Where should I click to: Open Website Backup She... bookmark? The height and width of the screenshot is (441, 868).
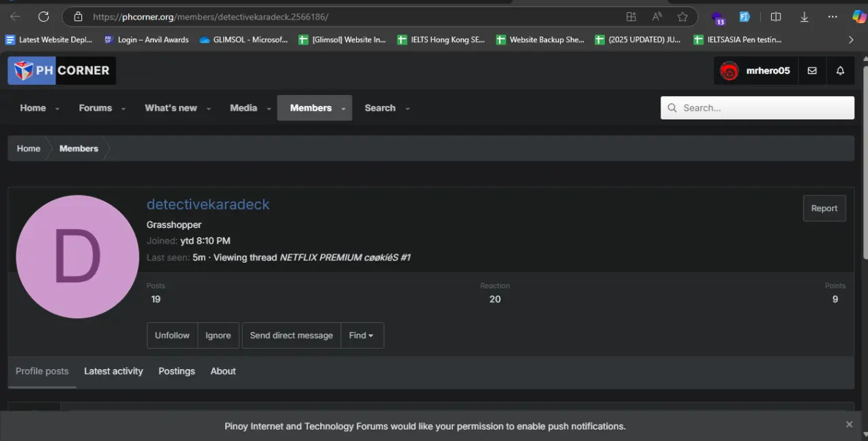[x=540, y=40]
